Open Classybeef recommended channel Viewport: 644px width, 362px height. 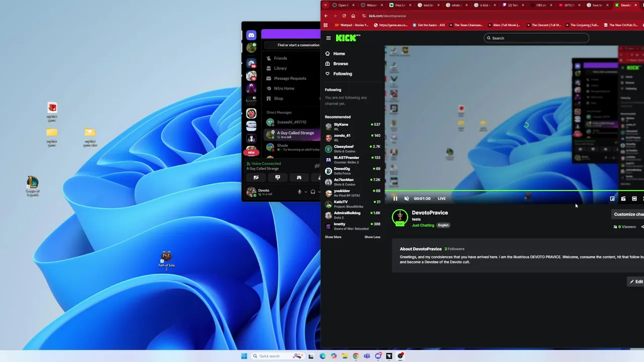click(x=352, y=148)
